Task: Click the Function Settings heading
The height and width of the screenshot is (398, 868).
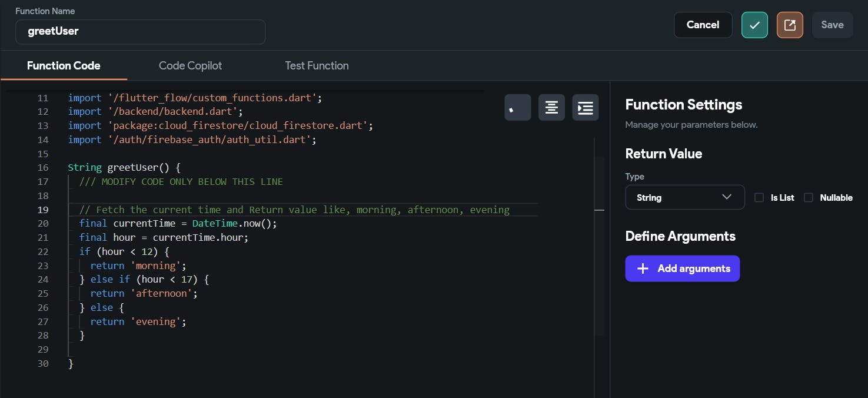Action: coord(684,105)
